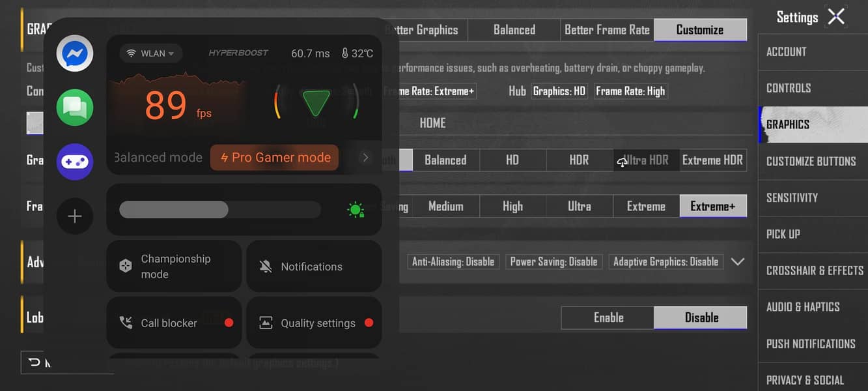Screen dimensions: 868x391
Task: Click the reset arrow button at bottom left
Action: coord(35,362)
